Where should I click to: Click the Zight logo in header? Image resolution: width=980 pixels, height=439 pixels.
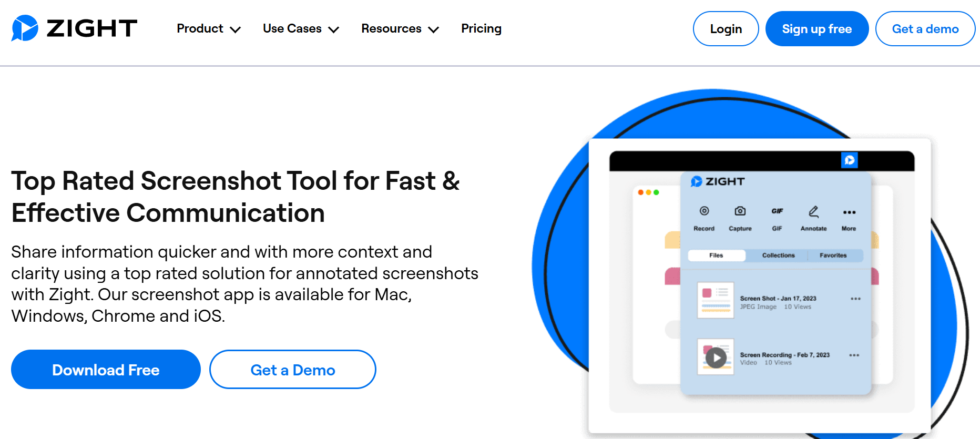pos(74,28)
